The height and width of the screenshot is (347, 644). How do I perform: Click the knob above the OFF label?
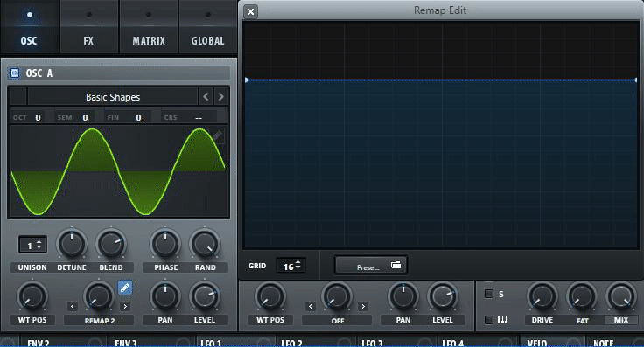pos(336,296)
